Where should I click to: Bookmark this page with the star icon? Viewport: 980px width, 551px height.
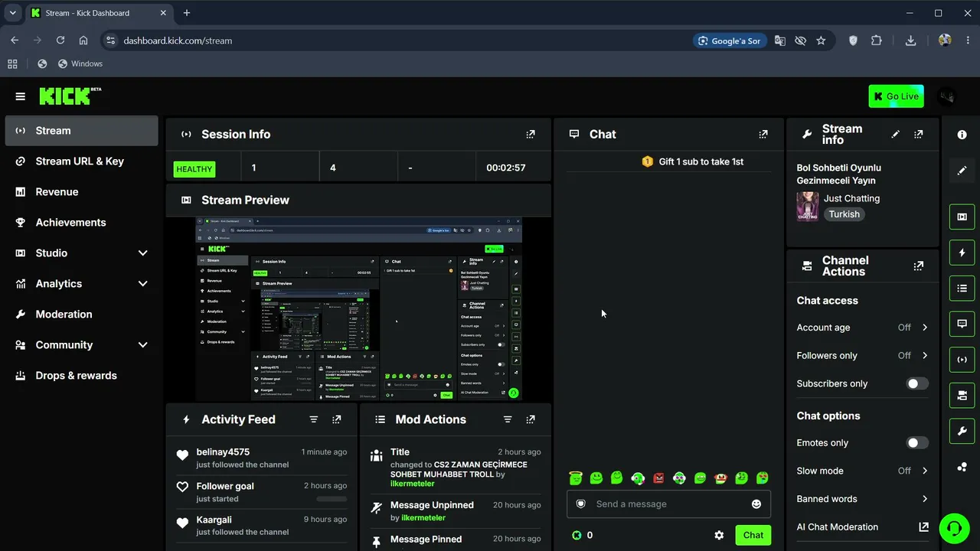click(x=821, y=41)
